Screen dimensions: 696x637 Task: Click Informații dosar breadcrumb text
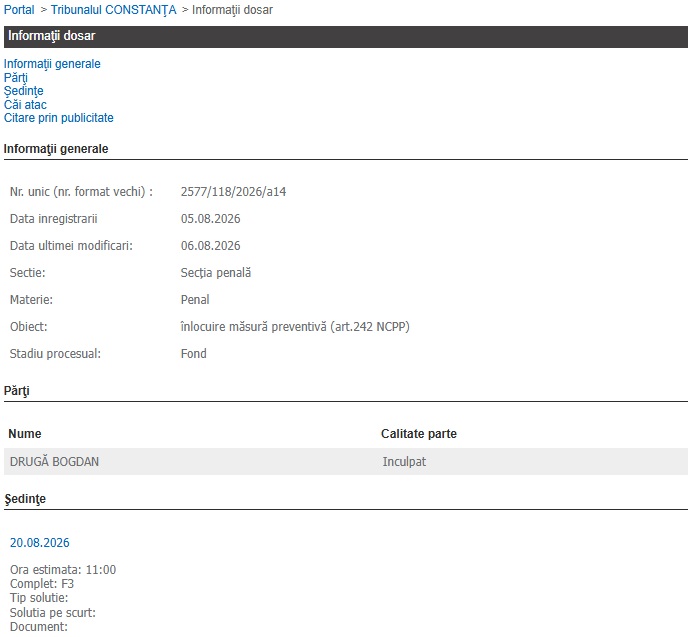tap(232, 10)
